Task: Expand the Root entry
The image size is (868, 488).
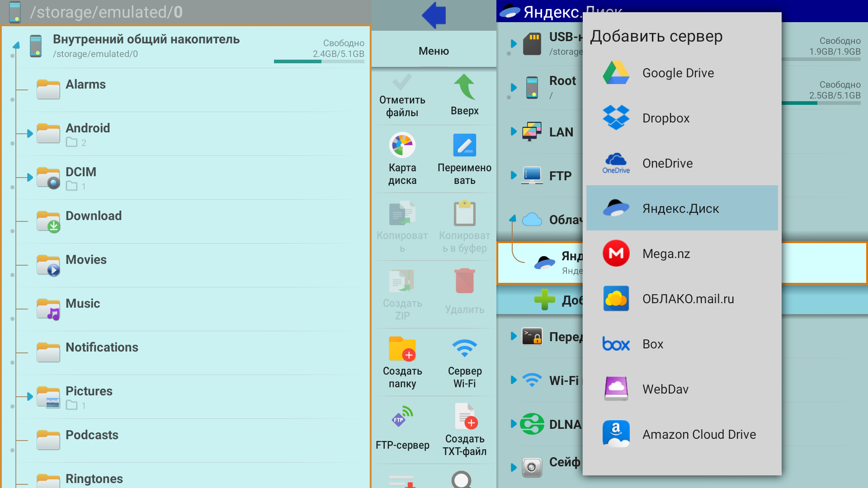Action: (x=513, y=88)
